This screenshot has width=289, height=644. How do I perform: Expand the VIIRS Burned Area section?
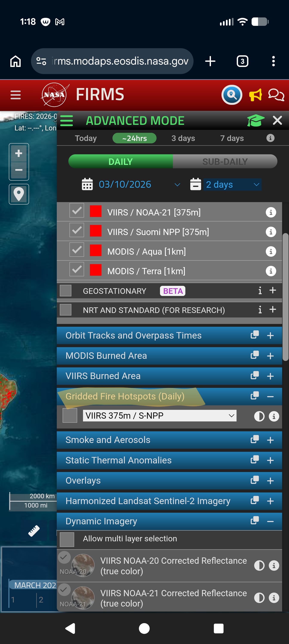[x=270, y=376]
